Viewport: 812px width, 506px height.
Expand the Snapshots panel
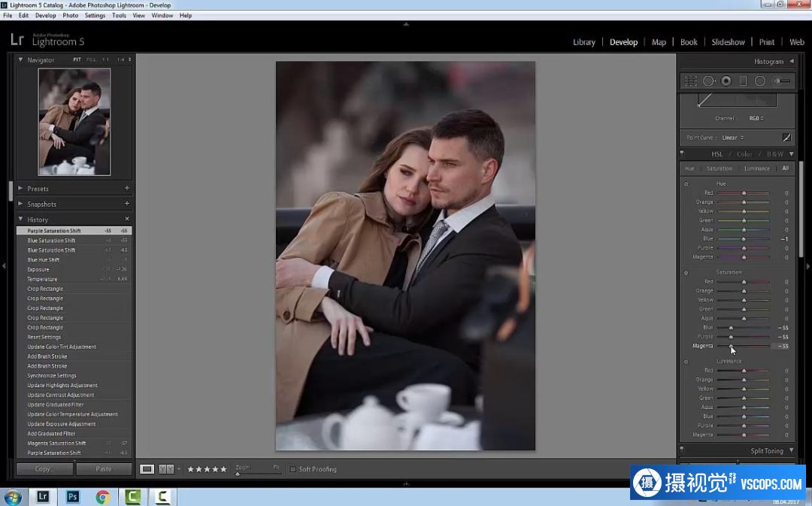point(21,204)
